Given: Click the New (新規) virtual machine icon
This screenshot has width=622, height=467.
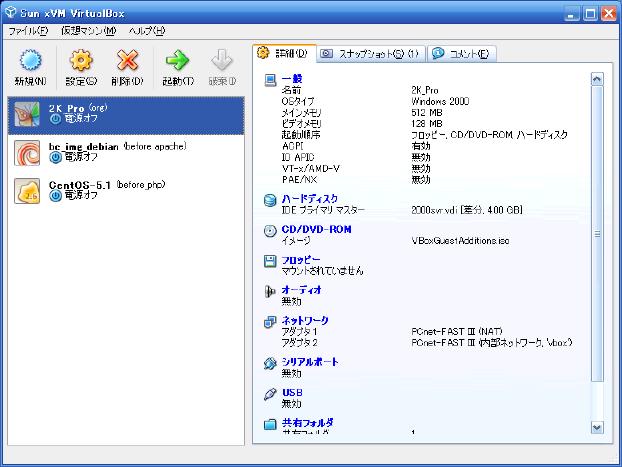Looking at the screenshot, I should 30,60.
